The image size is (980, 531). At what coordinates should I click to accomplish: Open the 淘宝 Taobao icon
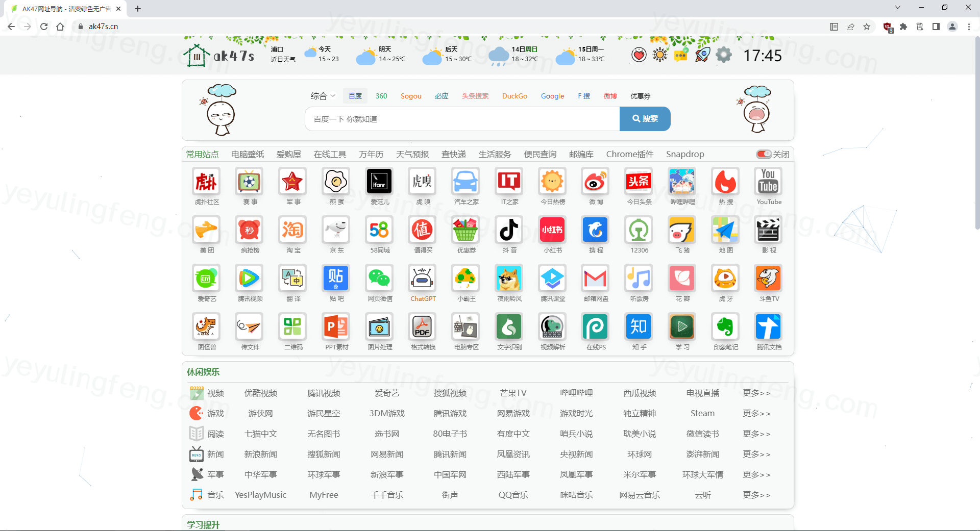pos(292,230)
